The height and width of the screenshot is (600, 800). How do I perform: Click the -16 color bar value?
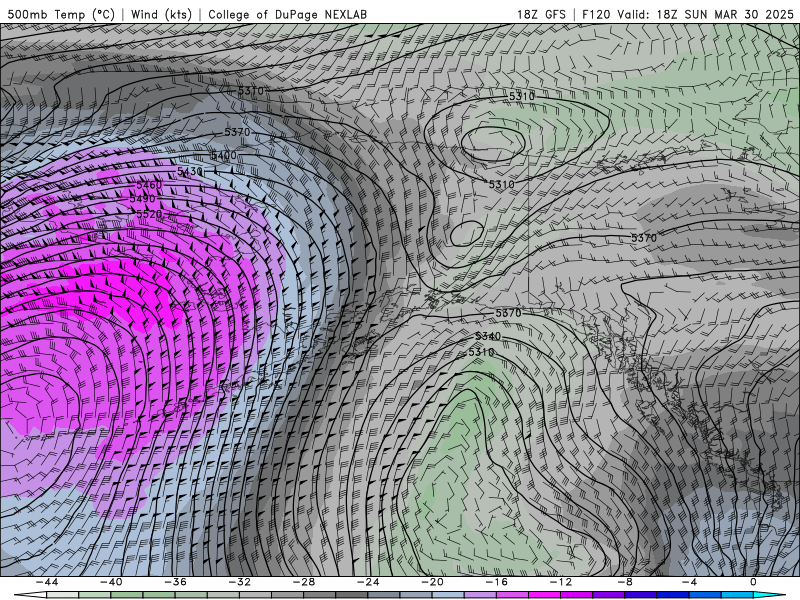click(497, 582)
